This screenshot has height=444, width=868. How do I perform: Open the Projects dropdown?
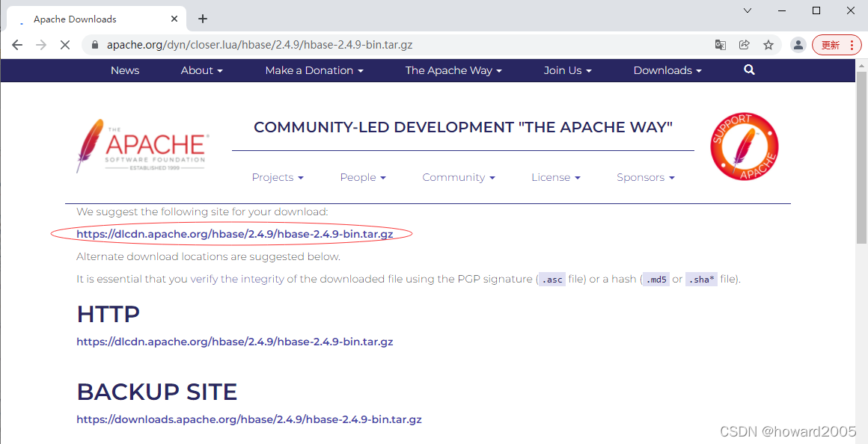[x=278, y=177]
